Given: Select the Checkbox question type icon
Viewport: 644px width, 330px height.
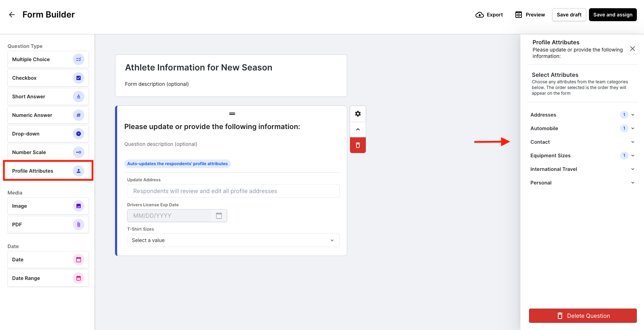Looking at the screenshot, I should click(x=79, y=78).
